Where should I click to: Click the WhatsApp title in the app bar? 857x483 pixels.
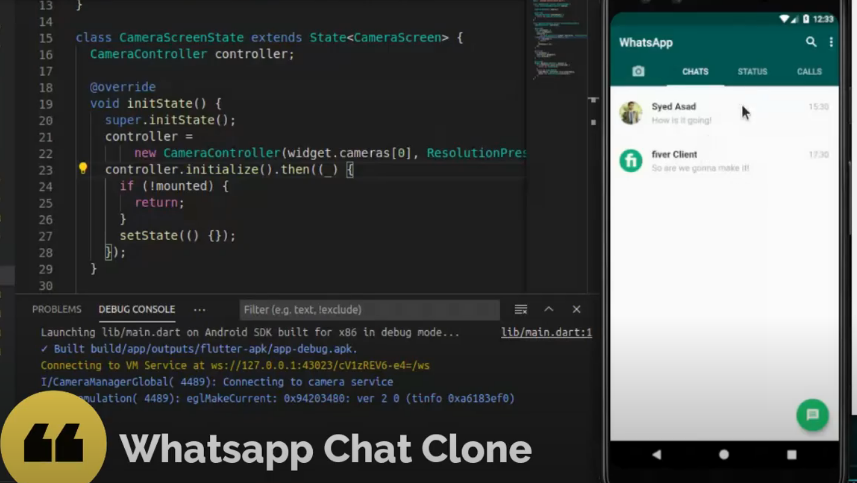[x=646, y=43]
